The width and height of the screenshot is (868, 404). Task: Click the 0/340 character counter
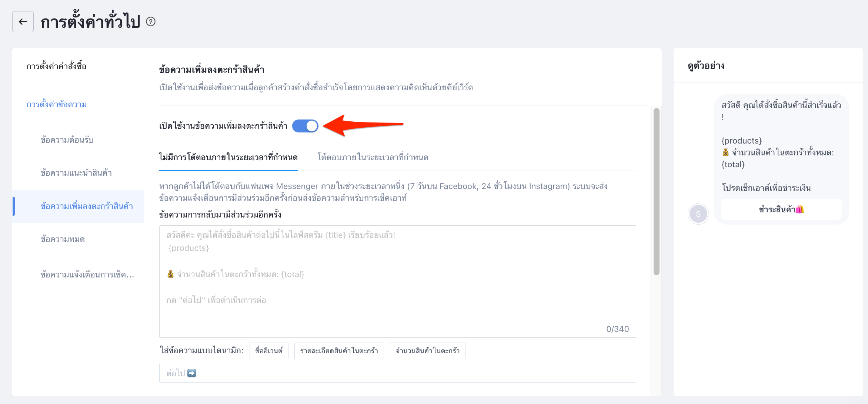click(618, 329)
